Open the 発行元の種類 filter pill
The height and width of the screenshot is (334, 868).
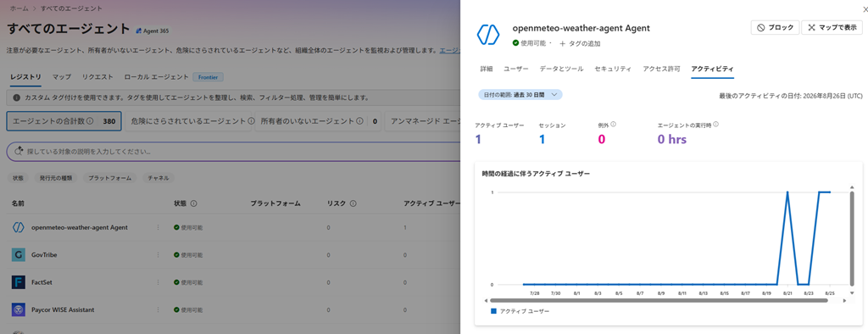point(55,178)
